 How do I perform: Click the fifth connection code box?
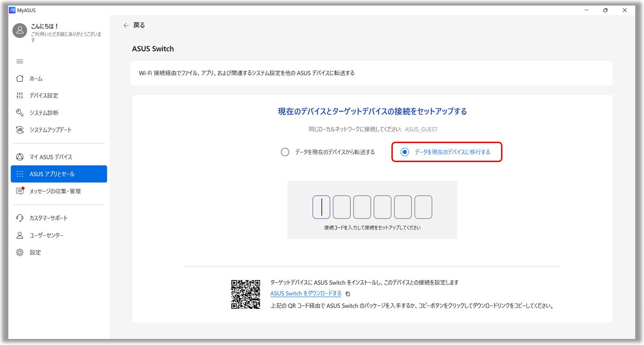click(x=403, y=207)
